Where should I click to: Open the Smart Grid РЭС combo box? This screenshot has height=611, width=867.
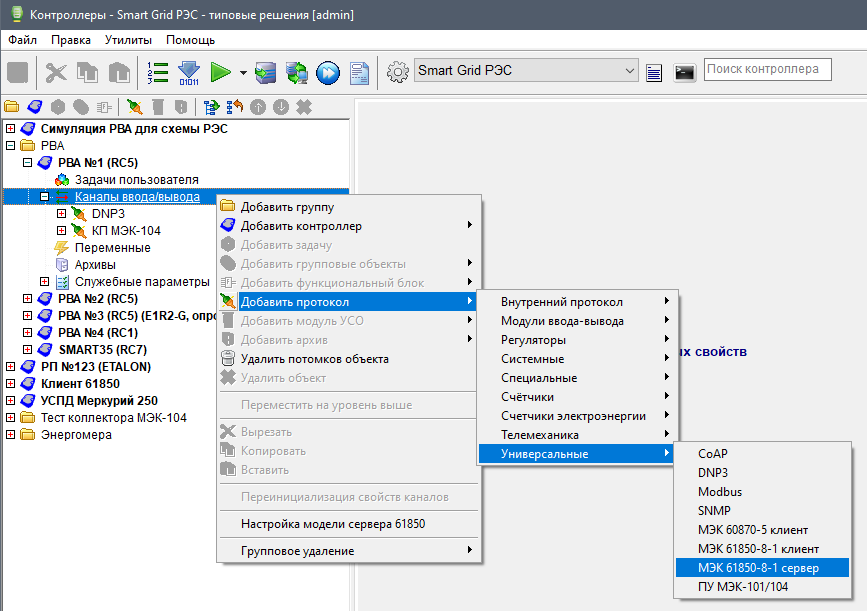point(526,70)
